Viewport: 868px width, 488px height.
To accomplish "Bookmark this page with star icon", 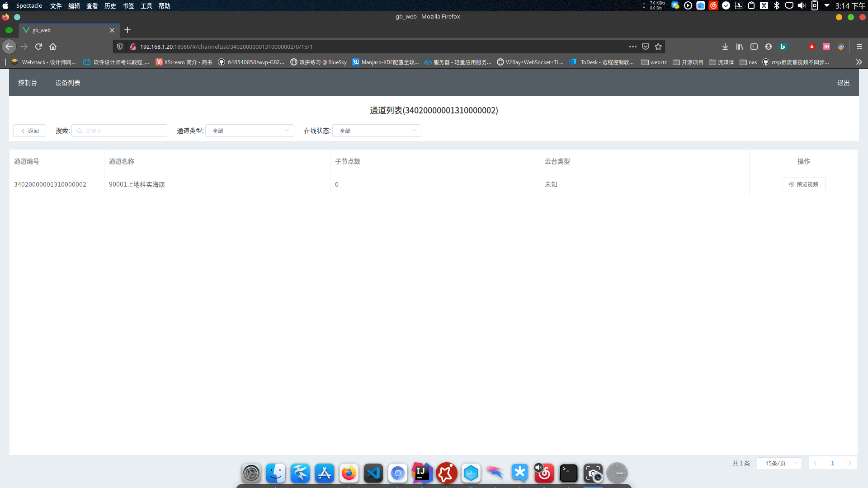I will point(658,47).
